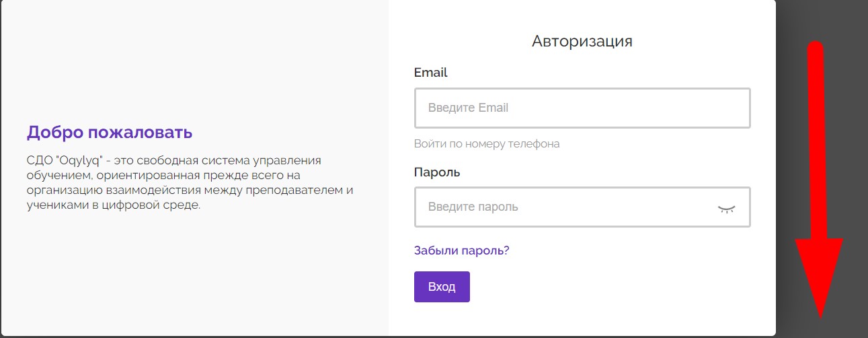The image size is (868, 338).
Task: Open the Забыли пароль? link
Action: 461,250
